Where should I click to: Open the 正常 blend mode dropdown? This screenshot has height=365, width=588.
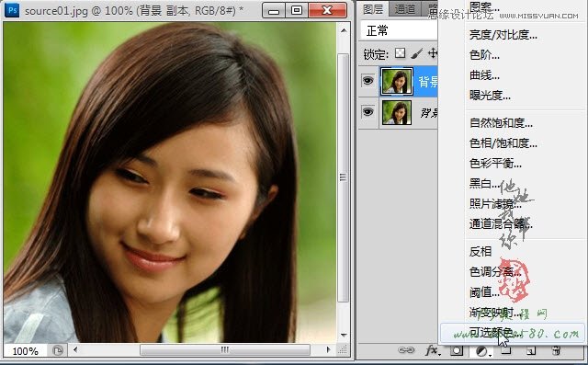(399, 30)
